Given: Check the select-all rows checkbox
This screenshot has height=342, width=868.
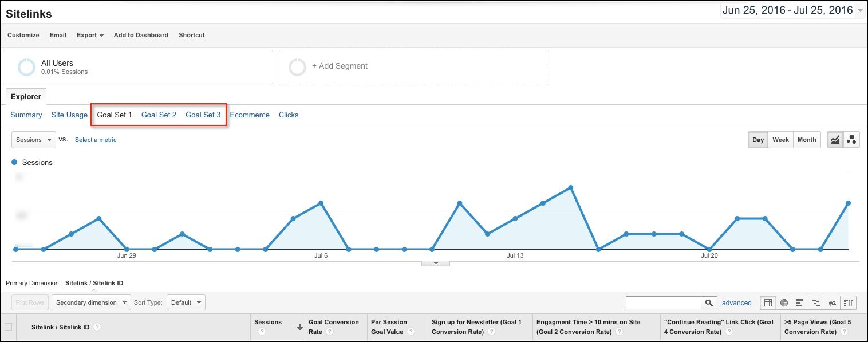Looking at the screenshot, I should tap(8, 327).
